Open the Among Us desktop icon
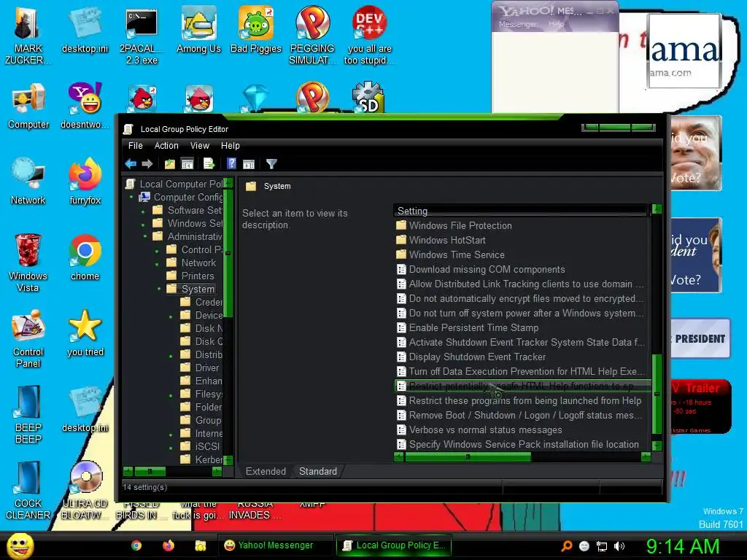747x560 pixels. 198,30
